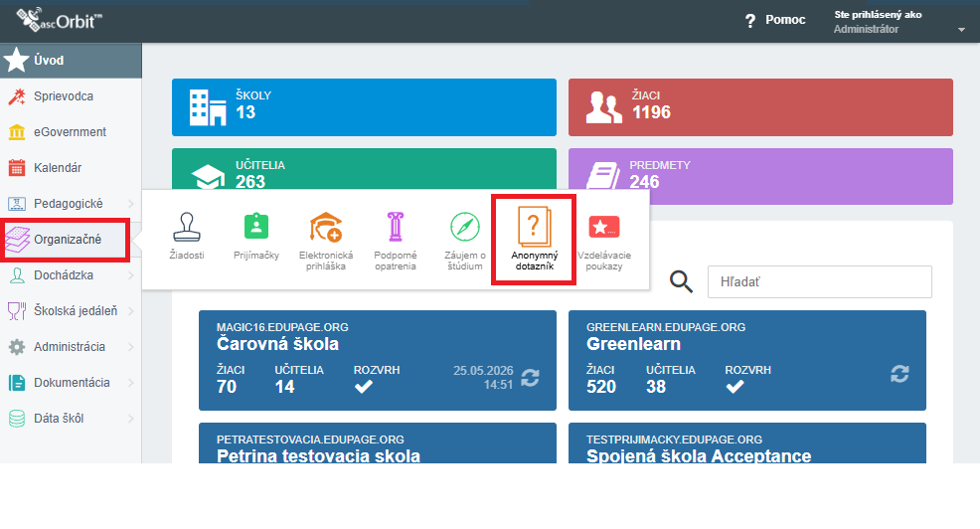Click the Kalendár calendar icon
980x529 pixels.
[x=17, y=168]
